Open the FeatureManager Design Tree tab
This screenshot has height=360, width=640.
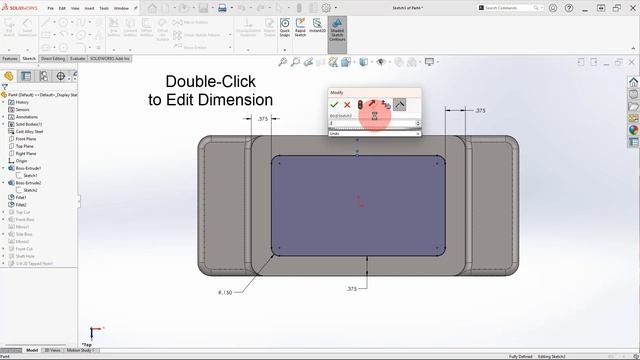9,76
